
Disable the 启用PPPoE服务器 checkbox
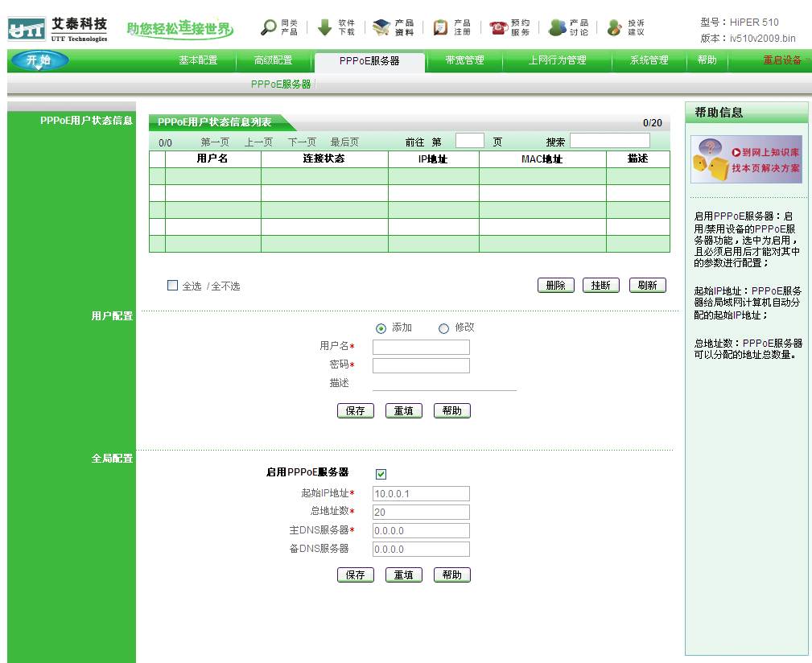[381, 474]
